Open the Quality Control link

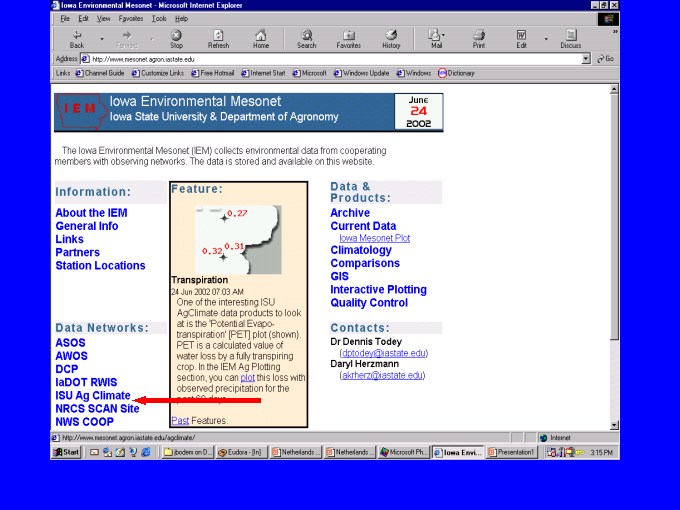coord(369,303)
